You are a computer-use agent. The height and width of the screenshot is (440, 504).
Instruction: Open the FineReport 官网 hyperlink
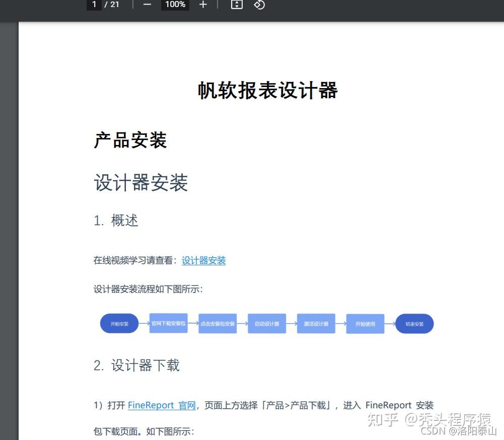click(162, 405)
